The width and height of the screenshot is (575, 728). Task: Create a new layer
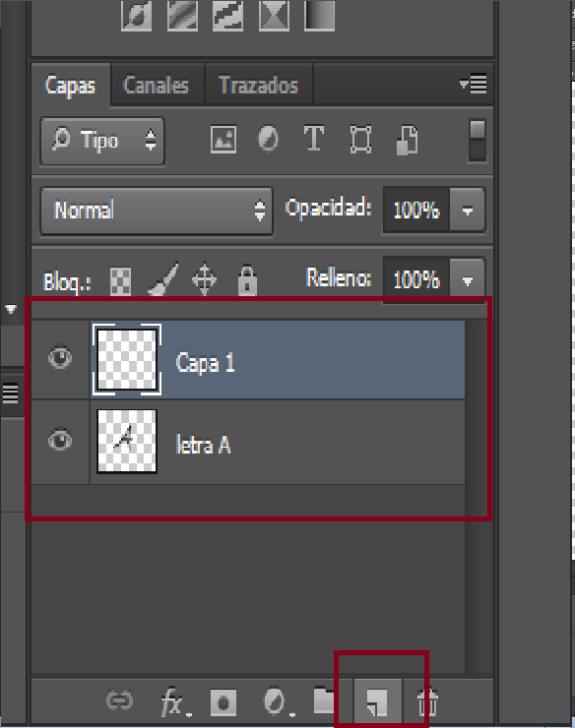pos(378,702)
